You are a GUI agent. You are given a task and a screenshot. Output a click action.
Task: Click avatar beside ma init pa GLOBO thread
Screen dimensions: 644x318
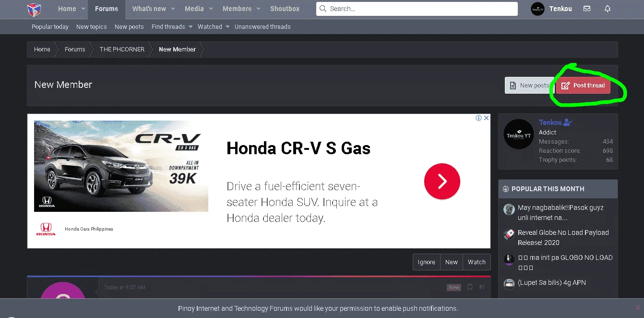point(509,259)
